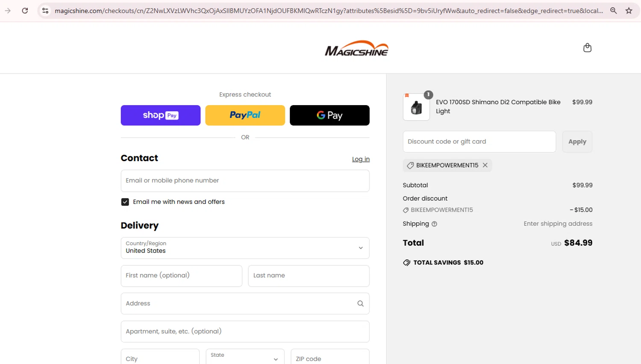Viewport: 641px width, 364px height.
Task: Click the $84.99 total amount
Action: [x=578, y=243]
